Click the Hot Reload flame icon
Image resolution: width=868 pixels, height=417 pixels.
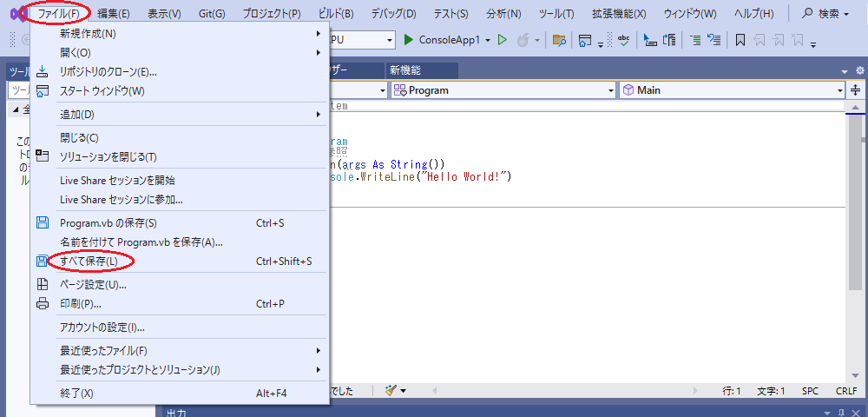pyautogui.click(x=523, y=40)
